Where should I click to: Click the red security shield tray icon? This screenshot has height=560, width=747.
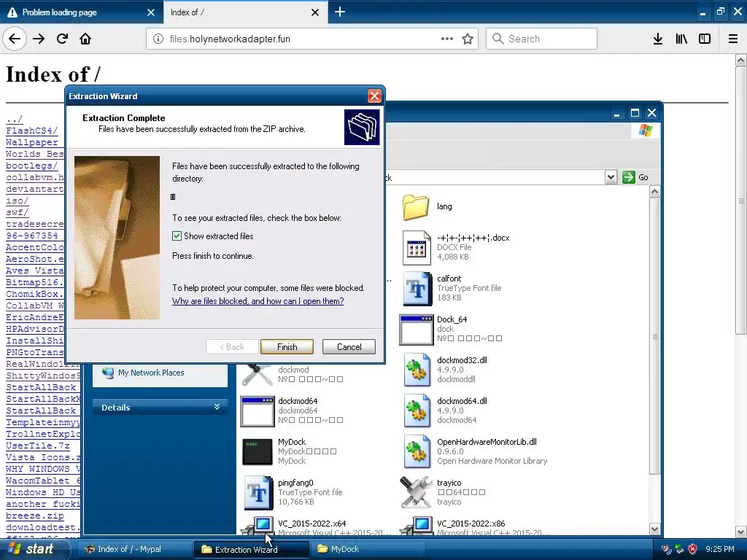(693, 549)
